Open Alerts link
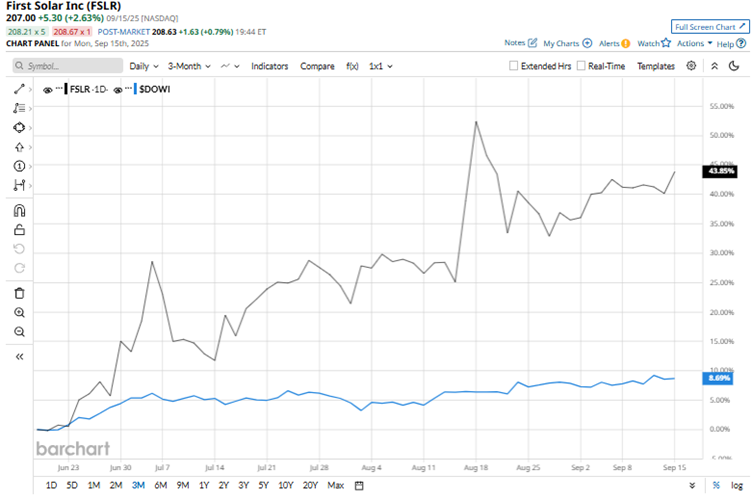This screenshot has width=752, height=500. [614, 43]
